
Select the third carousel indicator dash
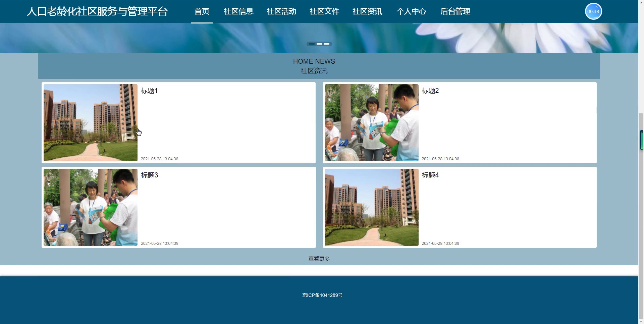[327, 44]
